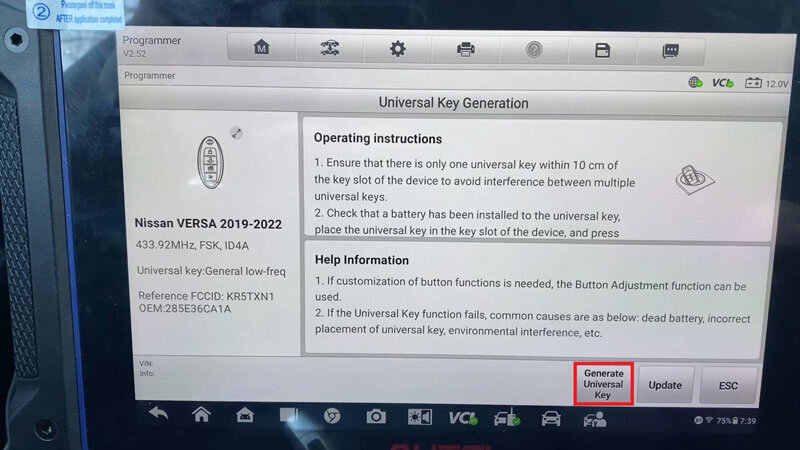Click the printer icon

click(x=465, y=49)
